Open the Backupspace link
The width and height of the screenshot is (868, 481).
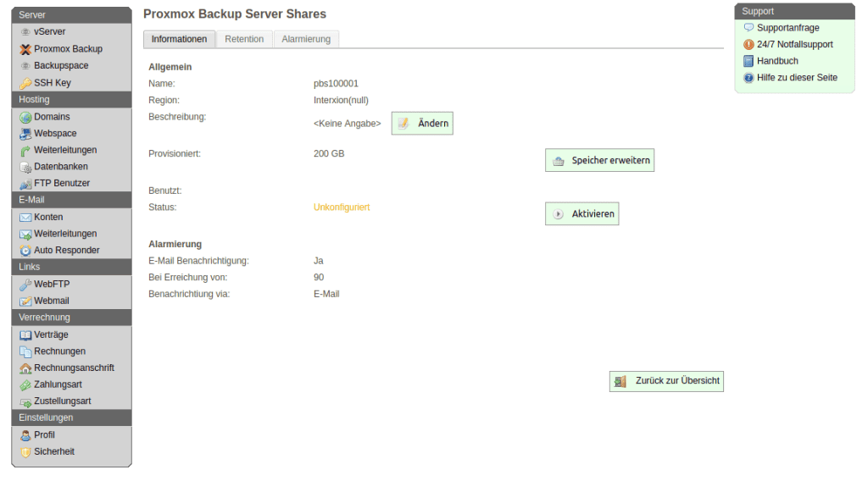[61, 66]
